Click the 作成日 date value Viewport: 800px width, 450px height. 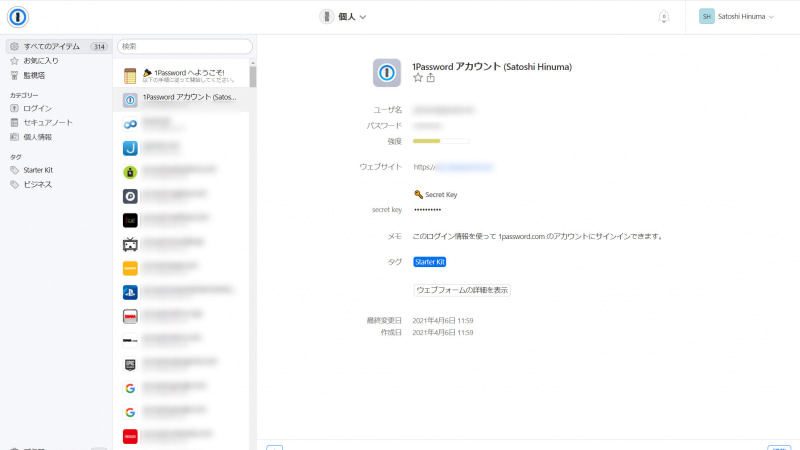tap(443, 333)
